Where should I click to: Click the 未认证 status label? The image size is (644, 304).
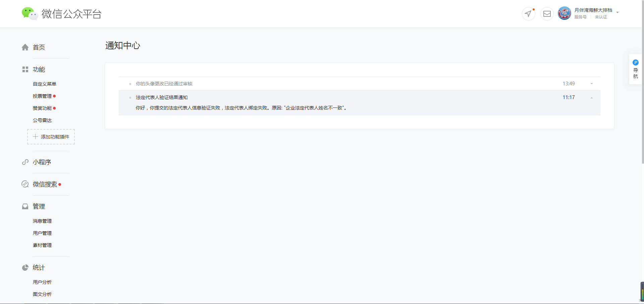click(601, 17)
